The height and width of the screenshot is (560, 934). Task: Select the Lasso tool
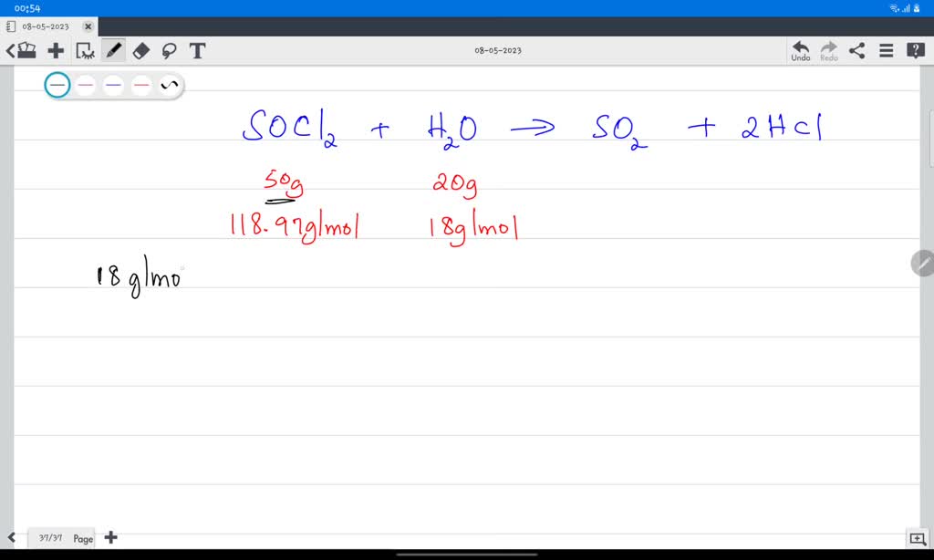coord(169,51)
